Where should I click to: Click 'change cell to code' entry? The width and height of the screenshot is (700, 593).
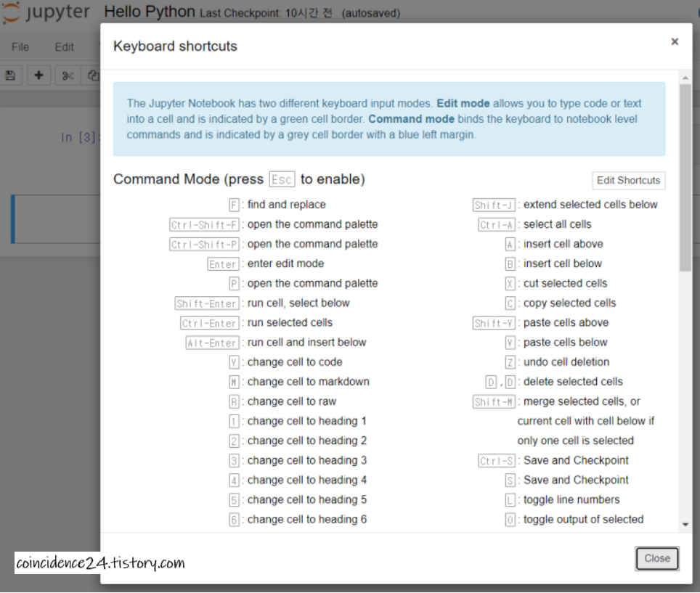pyautogui.click(x=295, y=362)
